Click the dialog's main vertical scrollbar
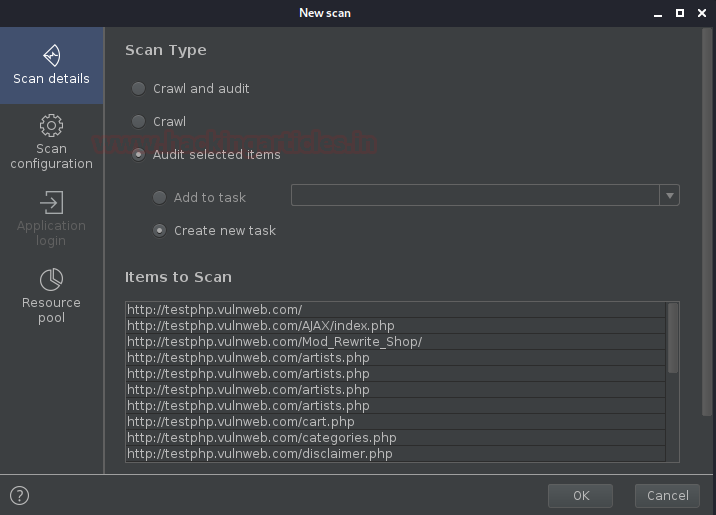The width and height of the screenshot is (716, 515). coord(706,221)
